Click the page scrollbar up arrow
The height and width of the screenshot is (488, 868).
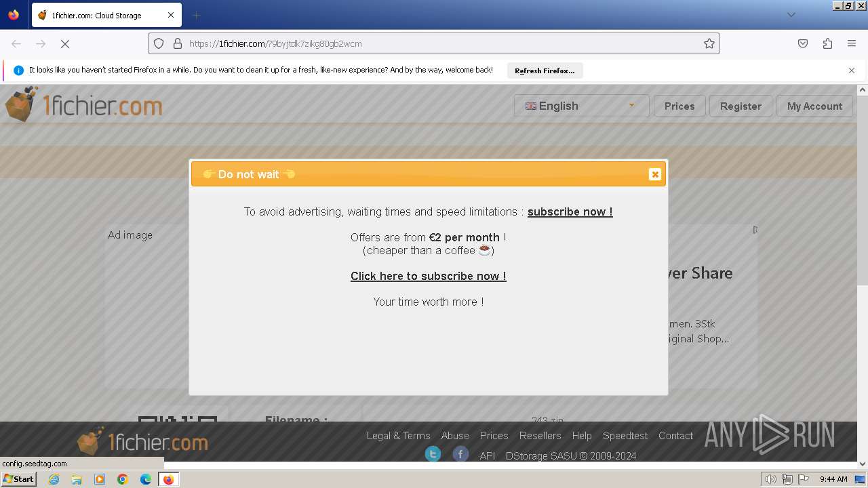tap(863, 89)
